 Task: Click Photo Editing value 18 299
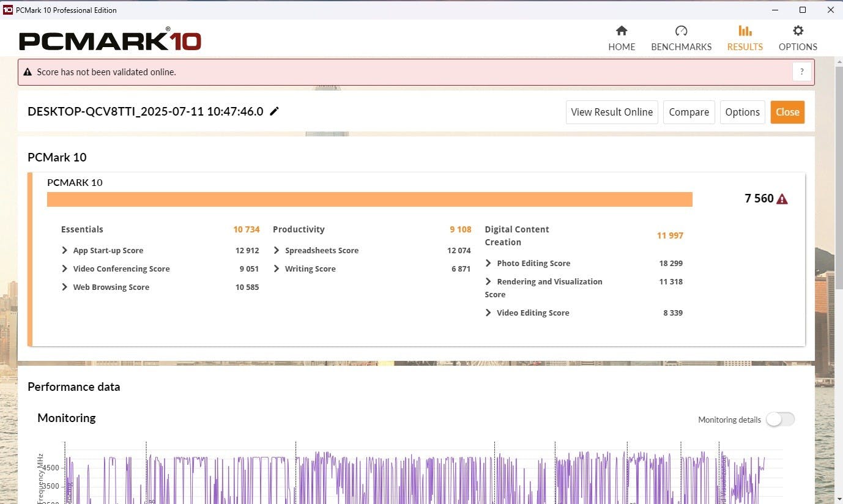coord(670,263)
